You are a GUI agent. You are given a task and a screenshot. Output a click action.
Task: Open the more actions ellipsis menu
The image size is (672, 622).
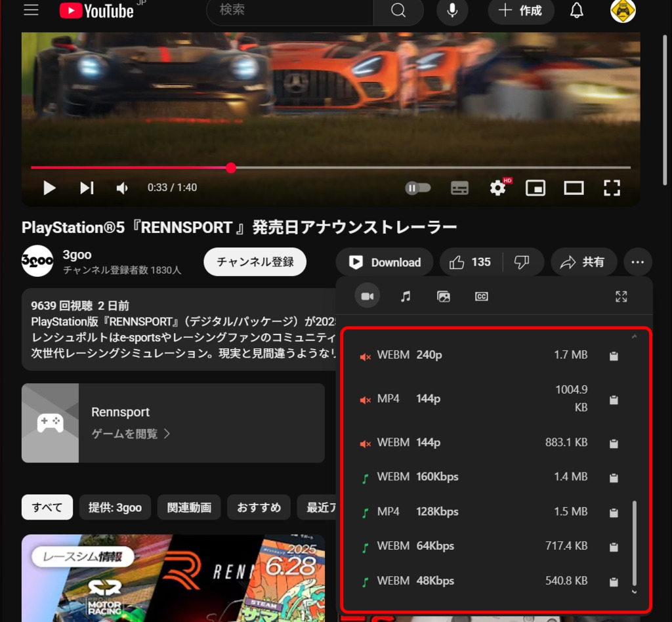638,262
